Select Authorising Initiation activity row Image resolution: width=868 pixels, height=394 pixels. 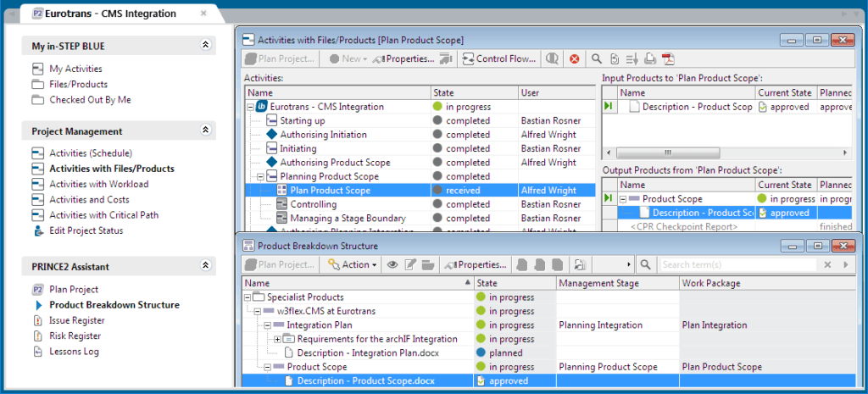click(x=420, y=135)
